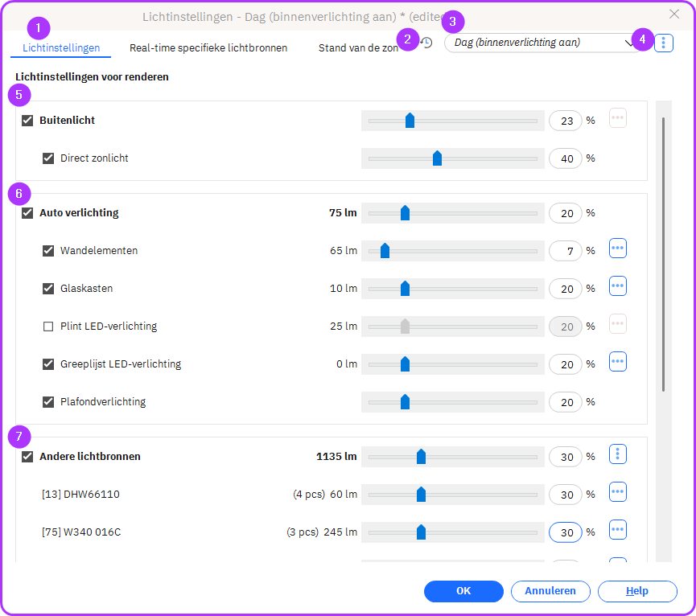Click the Plafondverlichting brightness slider handle

point(405,401)
